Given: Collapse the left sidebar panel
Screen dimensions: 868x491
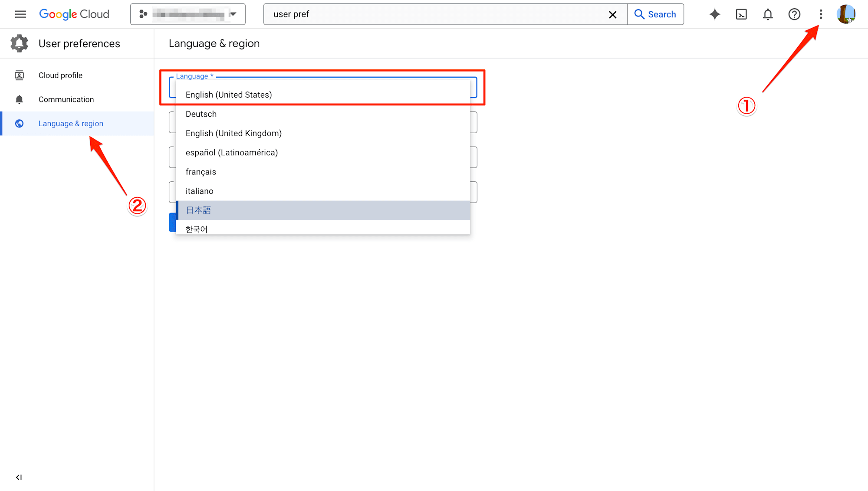Looking at the screenshot, I should [19, 477].
